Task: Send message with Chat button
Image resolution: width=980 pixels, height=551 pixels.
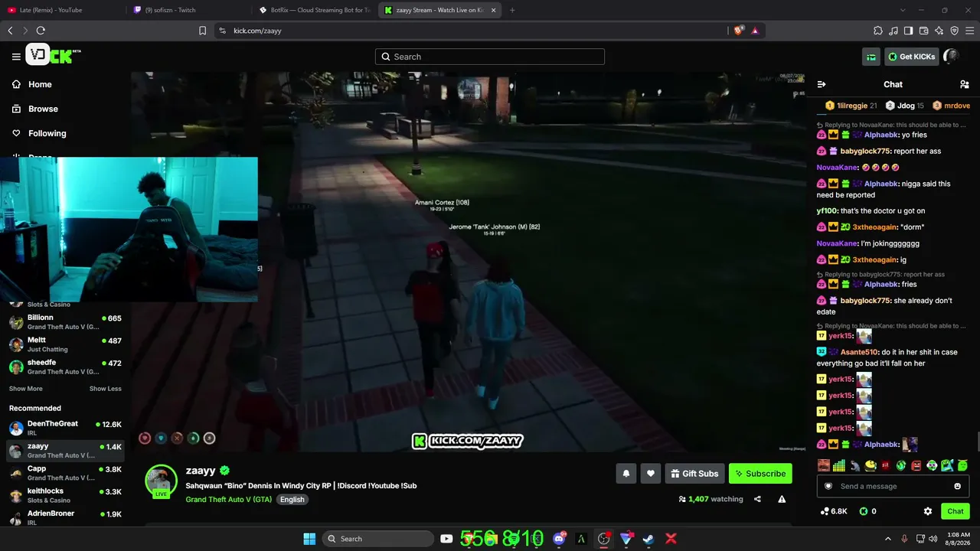Action: click(955, 511)
